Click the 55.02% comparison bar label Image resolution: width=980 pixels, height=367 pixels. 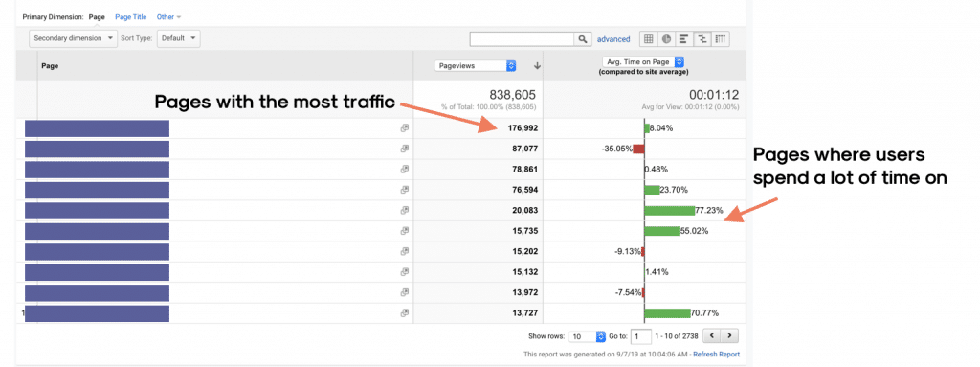(694, 231)
